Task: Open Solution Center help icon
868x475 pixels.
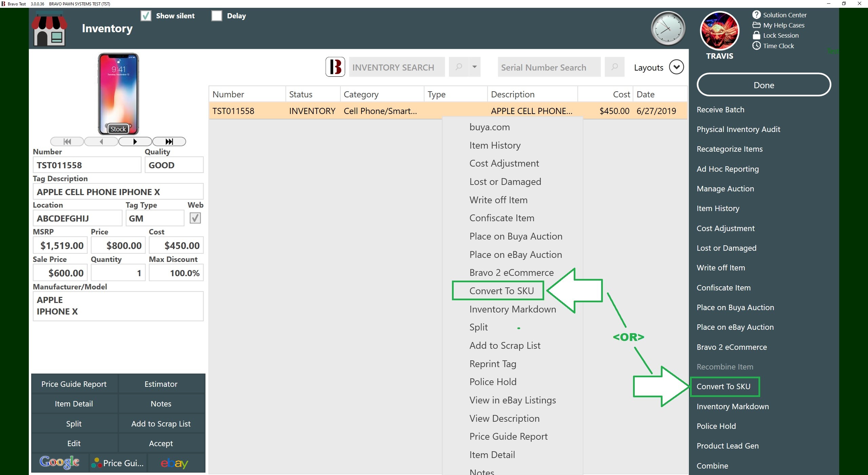Action: [x=756, y=15]
